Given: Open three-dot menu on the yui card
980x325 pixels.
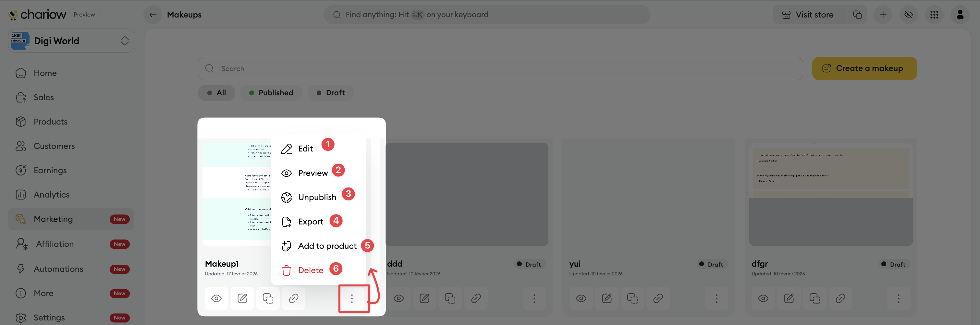Looking at the screenshot, I should [x=716, y=298].
